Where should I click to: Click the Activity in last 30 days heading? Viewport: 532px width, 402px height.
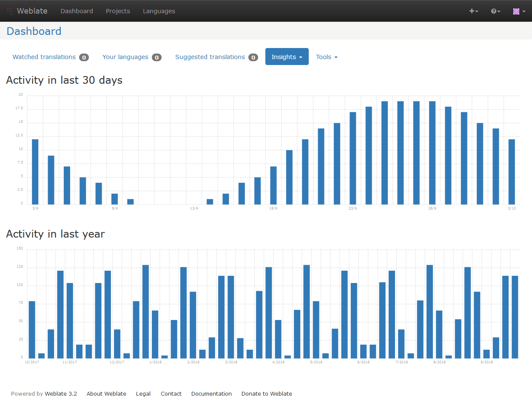[x=64, y=80]
